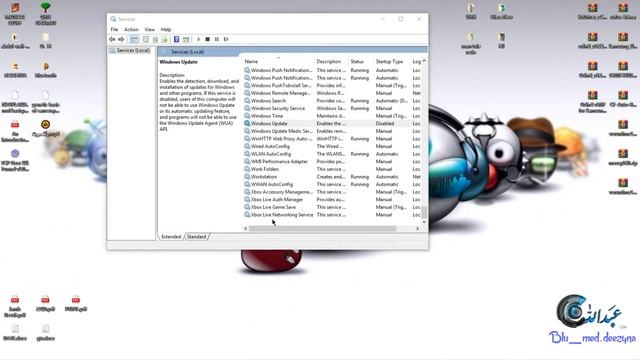
Task: Click the Forward arrow in Services toolbar
Action: coord(121,39)
